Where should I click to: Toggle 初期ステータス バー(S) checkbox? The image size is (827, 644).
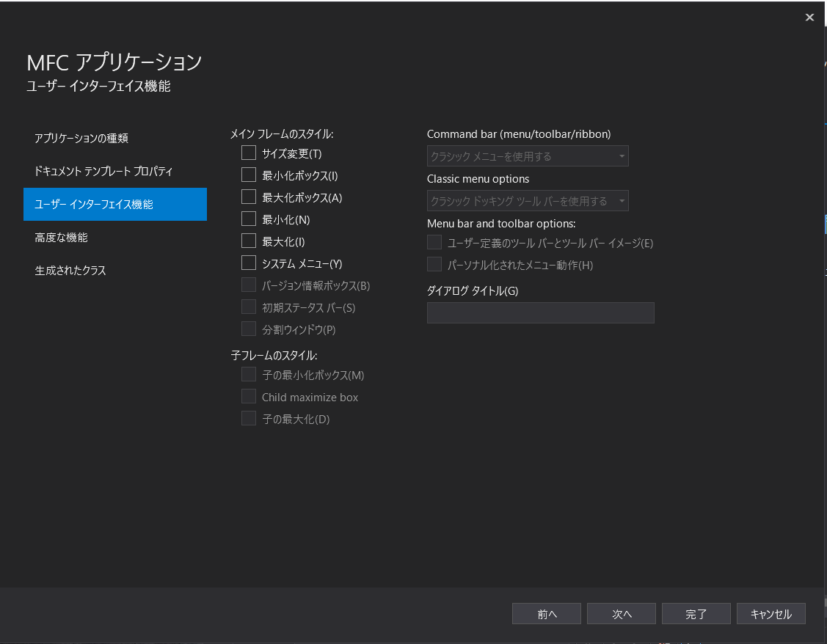[249, 307]
